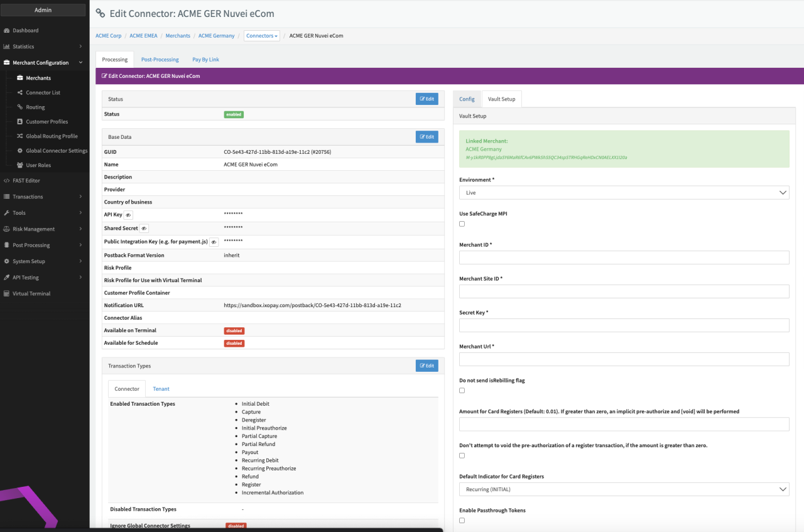
Task: Click the Global Connector Settings gear icon
Action: click(19, 151)
